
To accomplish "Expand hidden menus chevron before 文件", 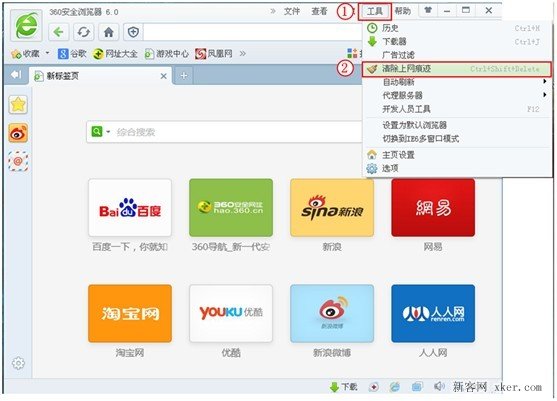I will pos(273,11).
